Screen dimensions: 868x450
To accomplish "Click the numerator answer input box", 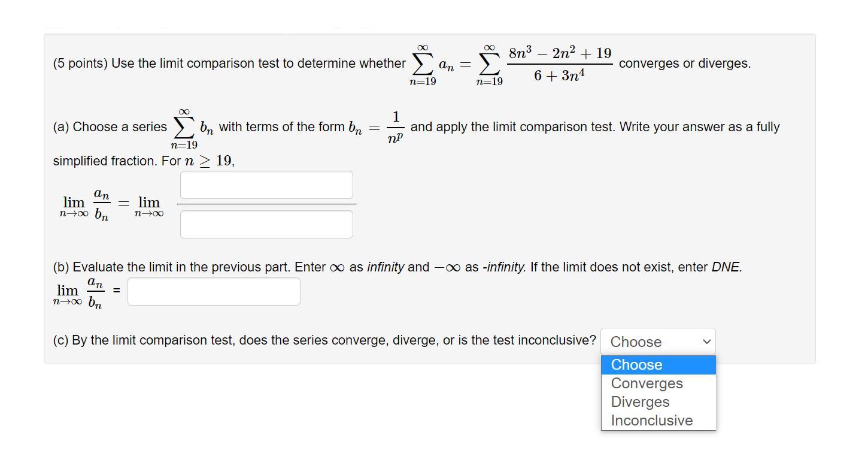I will [266, 185].
